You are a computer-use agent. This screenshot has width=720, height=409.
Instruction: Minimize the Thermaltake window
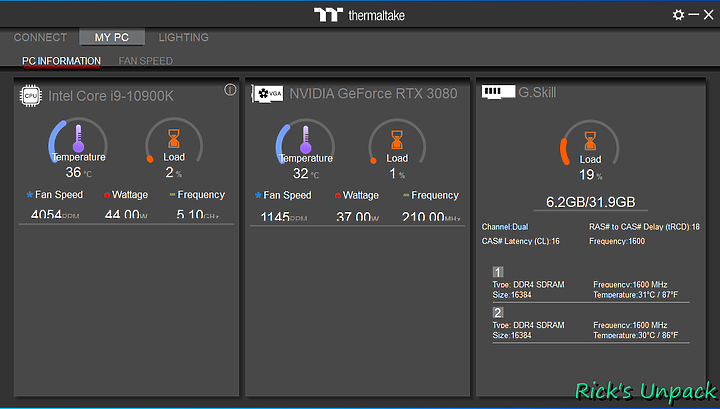pos(694,15)
